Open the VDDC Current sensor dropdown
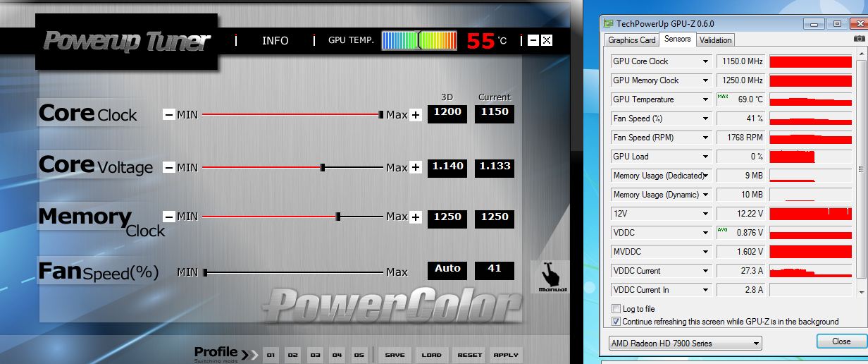 tap(705, 271)
